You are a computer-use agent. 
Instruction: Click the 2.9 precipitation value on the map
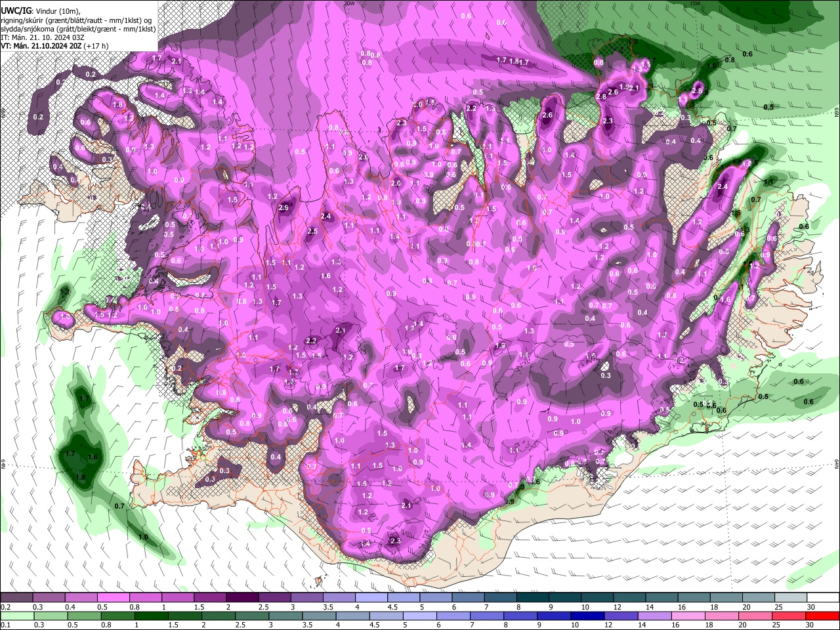tap(283, 208)
